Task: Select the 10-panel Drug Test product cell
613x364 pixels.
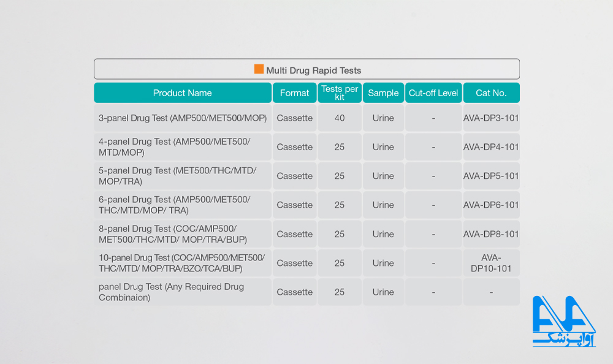Action: [x=183, y=263]
